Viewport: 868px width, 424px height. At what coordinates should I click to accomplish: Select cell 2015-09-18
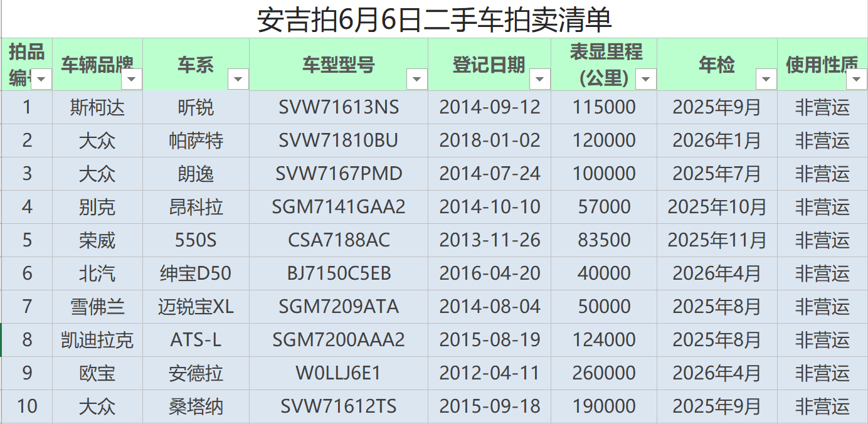490,406
